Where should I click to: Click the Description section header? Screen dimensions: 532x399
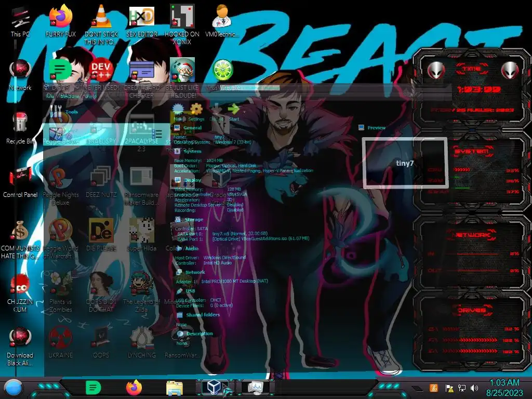[x=199, y=334]
